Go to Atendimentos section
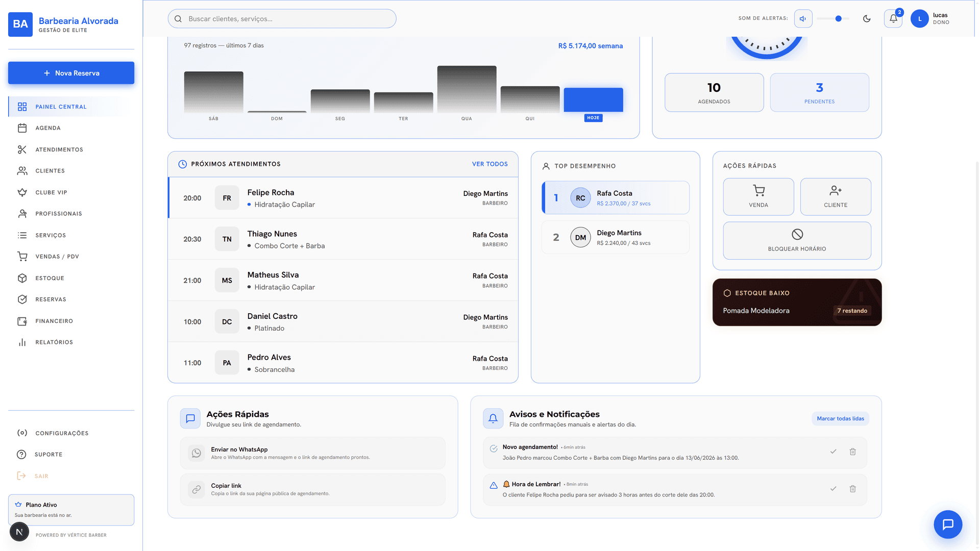Screen dimensions: 980x551 click(x=71, y=149)
